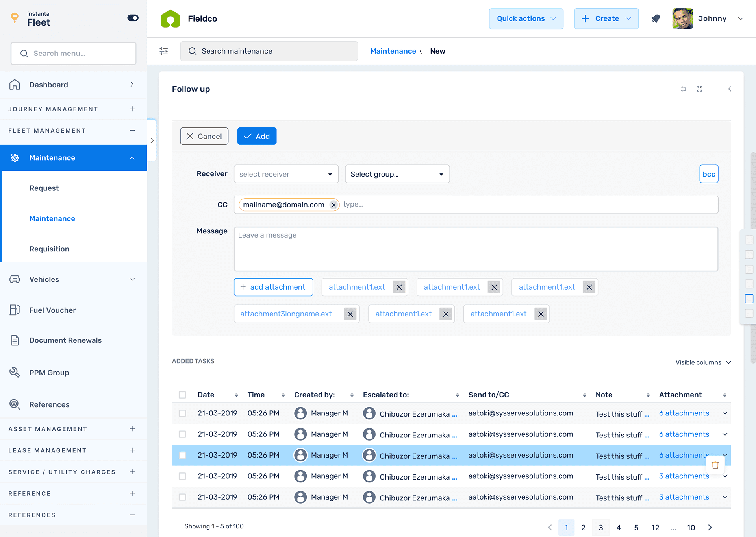
Task: Open the Requisition submenu item
Action: coord(49,249)
